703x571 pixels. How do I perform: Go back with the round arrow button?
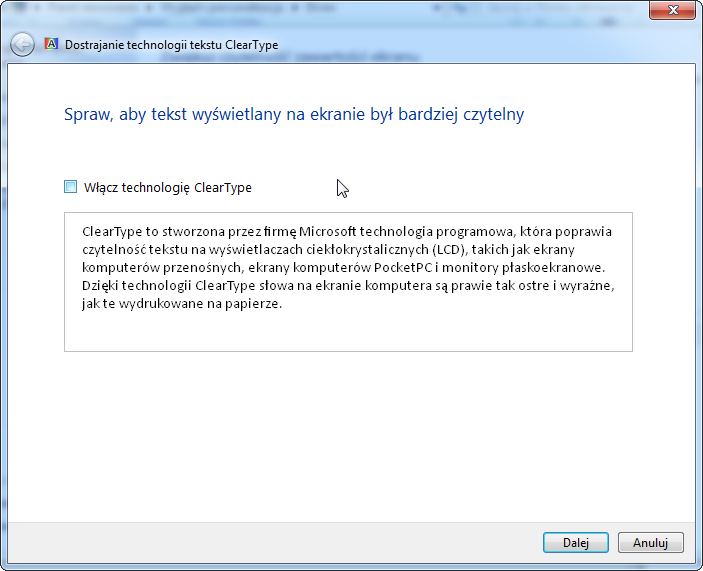(x=22, y=44)
